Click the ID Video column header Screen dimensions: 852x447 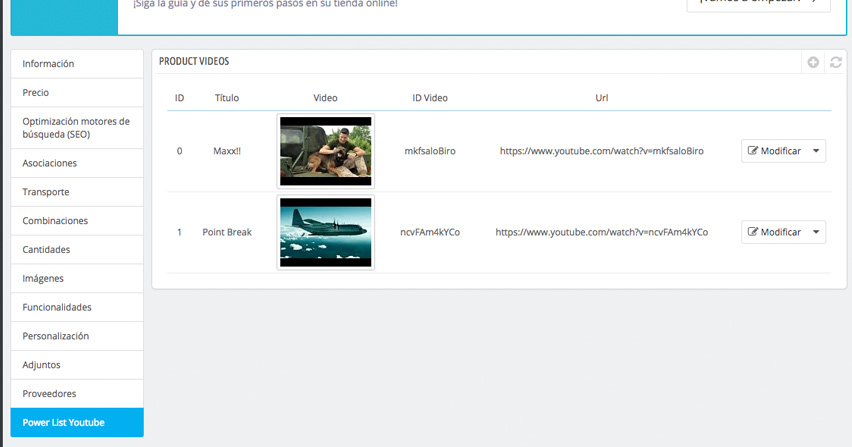(x=430, y=98)
